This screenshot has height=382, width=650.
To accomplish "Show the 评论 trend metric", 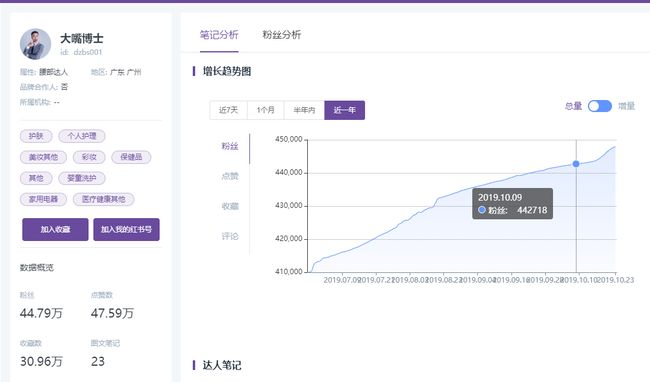I will tap(230, 236).
